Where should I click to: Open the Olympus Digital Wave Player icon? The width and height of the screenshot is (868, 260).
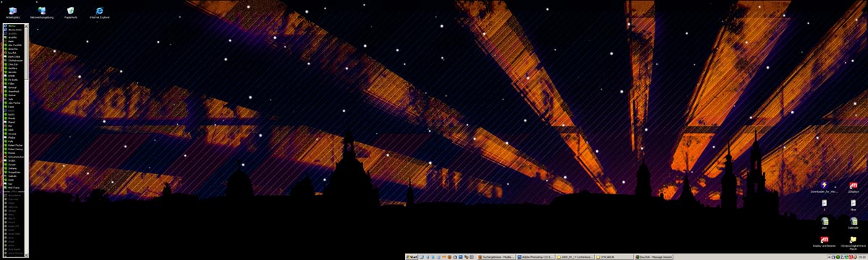[x=854, y=243]
